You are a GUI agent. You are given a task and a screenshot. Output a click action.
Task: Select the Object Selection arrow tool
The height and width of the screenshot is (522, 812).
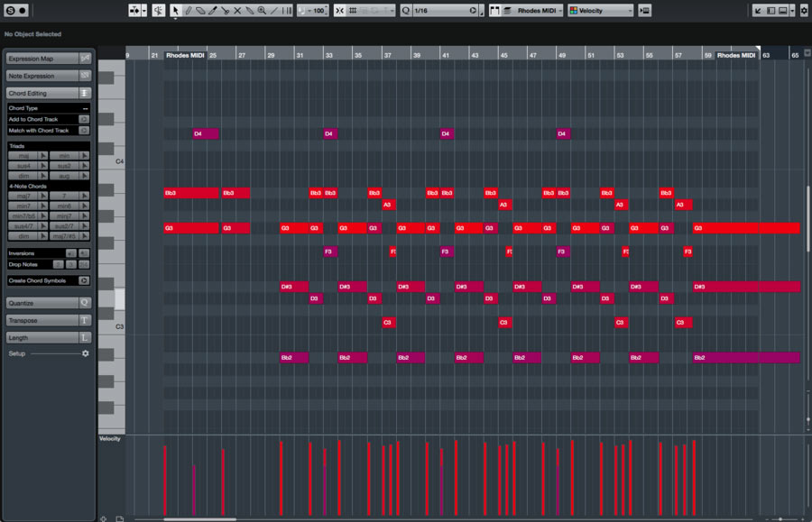click(176, 10)
